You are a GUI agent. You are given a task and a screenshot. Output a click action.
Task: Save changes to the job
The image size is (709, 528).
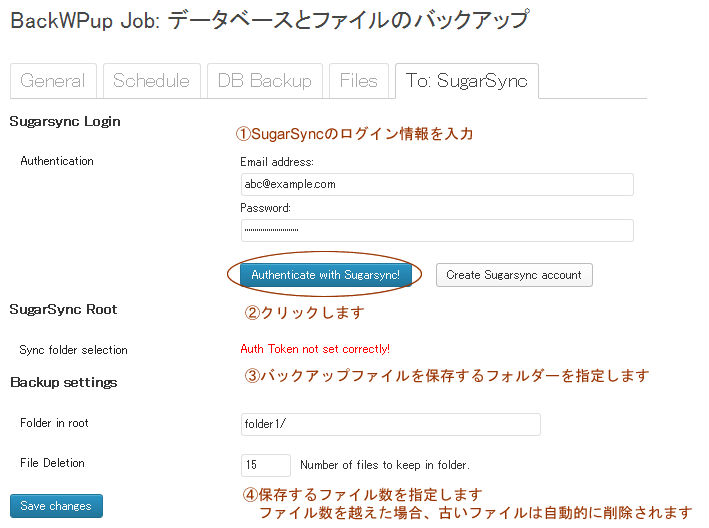pyautogui.click(x=57, y=506)
